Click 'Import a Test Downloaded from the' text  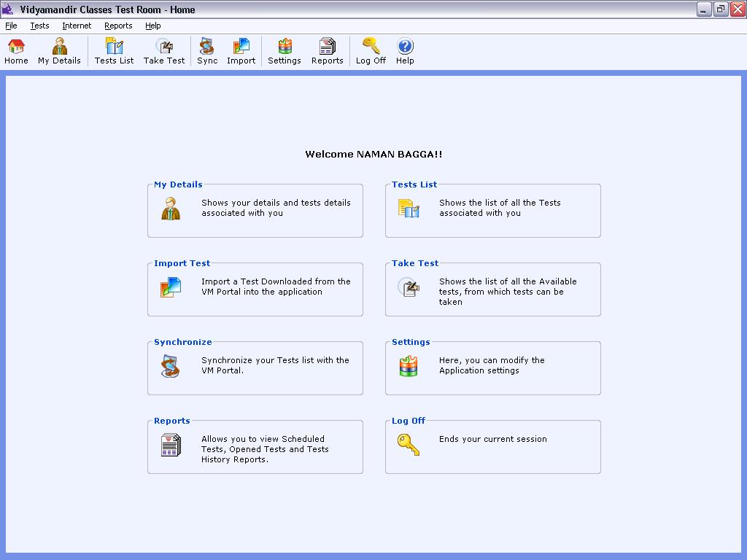(276, 281)
